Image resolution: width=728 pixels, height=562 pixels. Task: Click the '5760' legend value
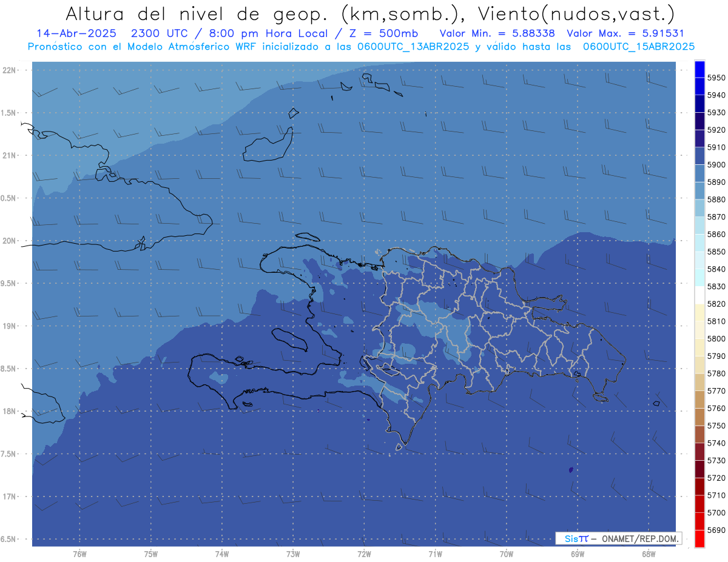[x=716, y=409]
